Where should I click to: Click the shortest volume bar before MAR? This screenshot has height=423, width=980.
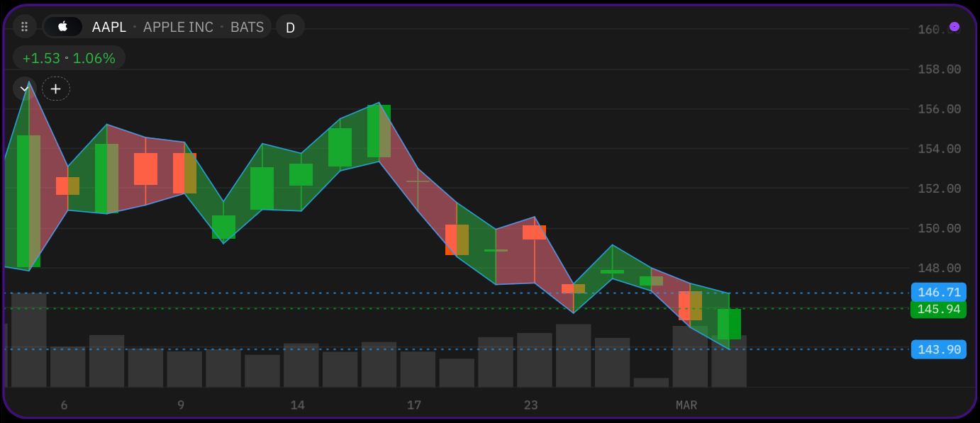(651, 383)
